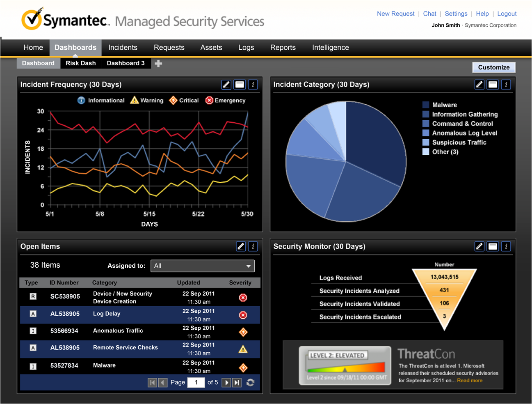This screenshot has height=404, width=532.
Task: Open the Assets menu
Action: tap(211, 48)
